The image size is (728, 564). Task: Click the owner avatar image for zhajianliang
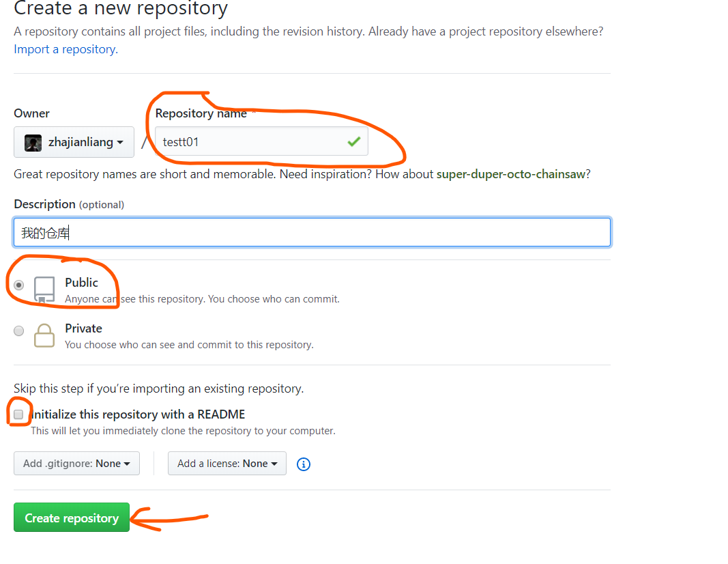click(33, 143)
